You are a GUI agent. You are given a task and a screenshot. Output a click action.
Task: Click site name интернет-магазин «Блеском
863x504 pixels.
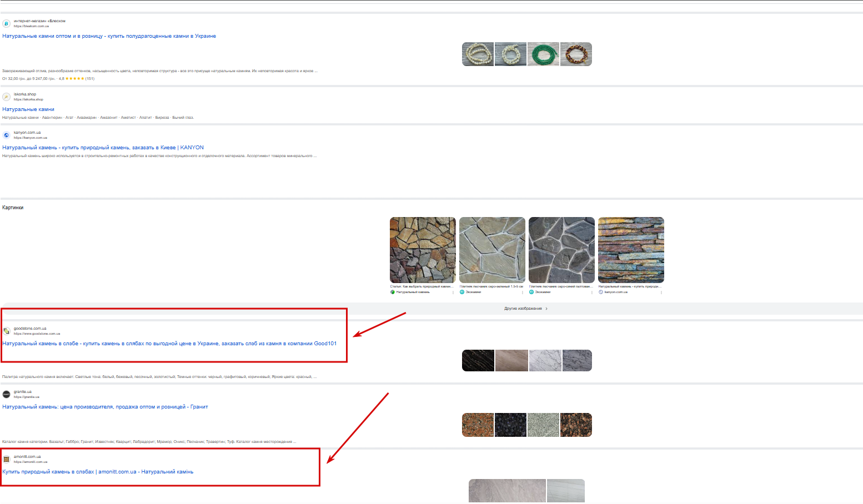coord(39,21)
